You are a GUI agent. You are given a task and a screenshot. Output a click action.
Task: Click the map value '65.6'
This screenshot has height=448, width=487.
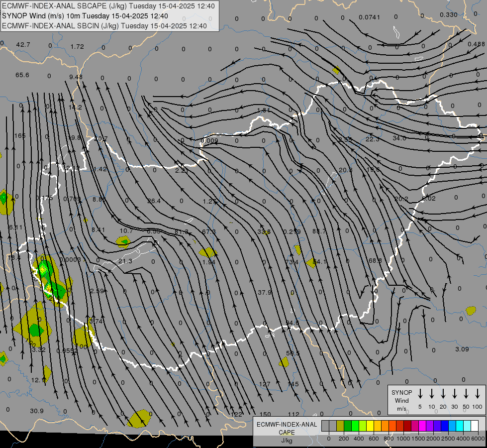pos(22,75)
